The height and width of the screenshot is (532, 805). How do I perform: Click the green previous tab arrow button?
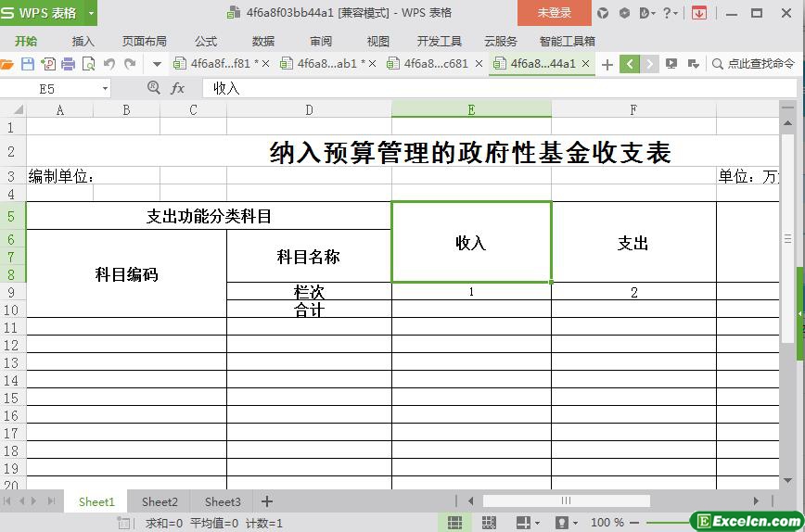point(630,64)
